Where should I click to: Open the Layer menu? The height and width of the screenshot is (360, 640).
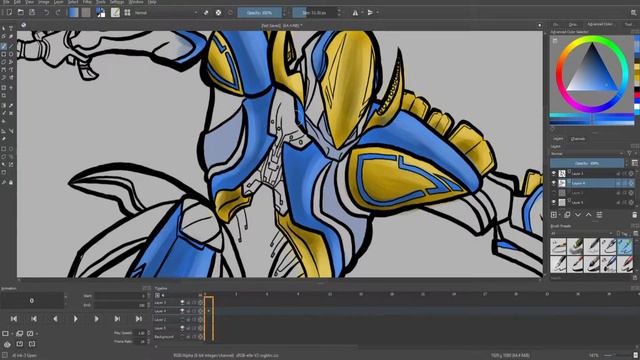[59, 2]
